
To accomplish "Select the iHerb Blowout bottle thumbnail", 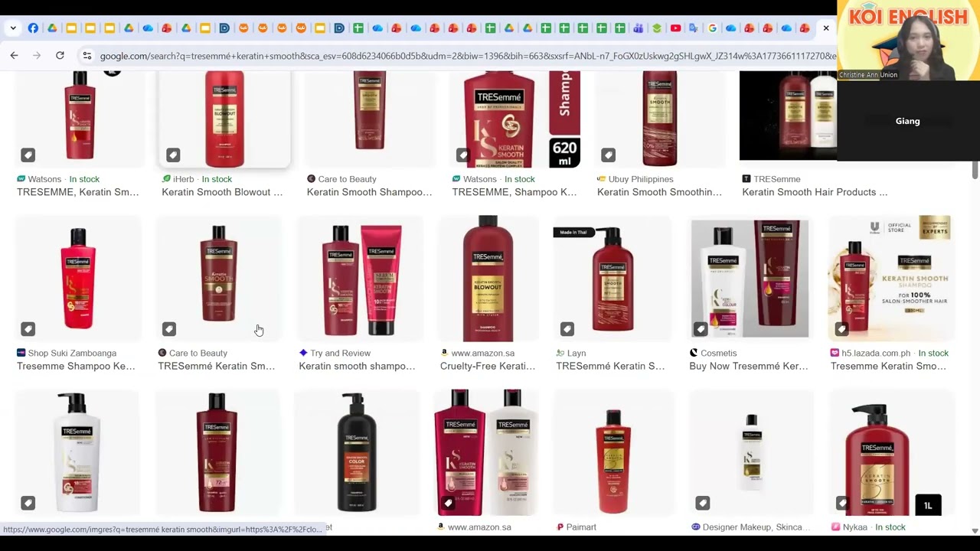I will tap(224, 119).
